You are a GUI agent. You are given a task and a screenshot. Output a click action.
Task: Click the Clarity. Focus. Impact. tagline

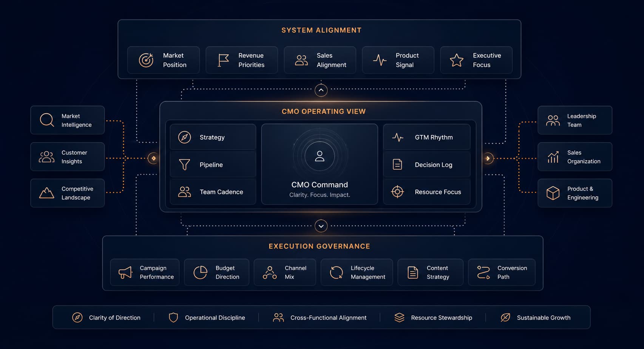320,195
